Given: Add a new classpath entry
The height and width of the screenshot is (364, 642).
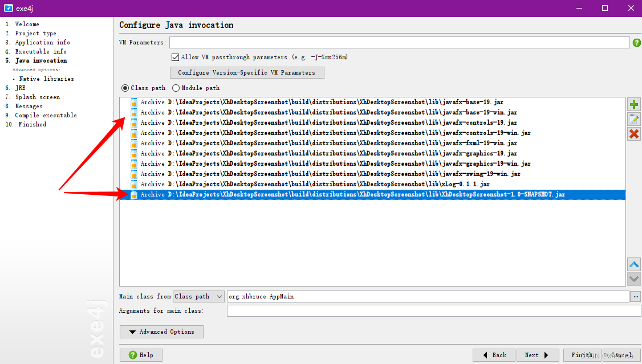Looking at the screenshot, I should point(633,104).
